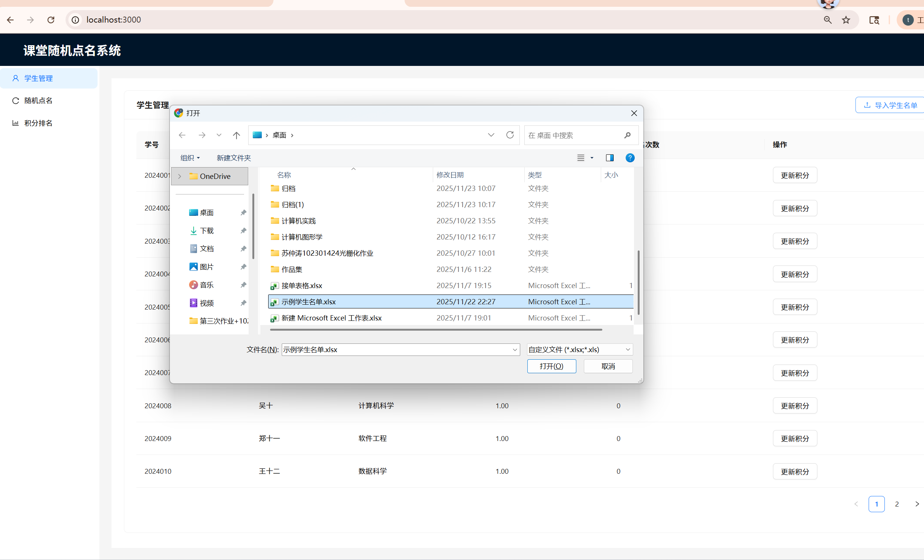
Task: Click the browser reload icon
Action: click(x=51, y=20)
